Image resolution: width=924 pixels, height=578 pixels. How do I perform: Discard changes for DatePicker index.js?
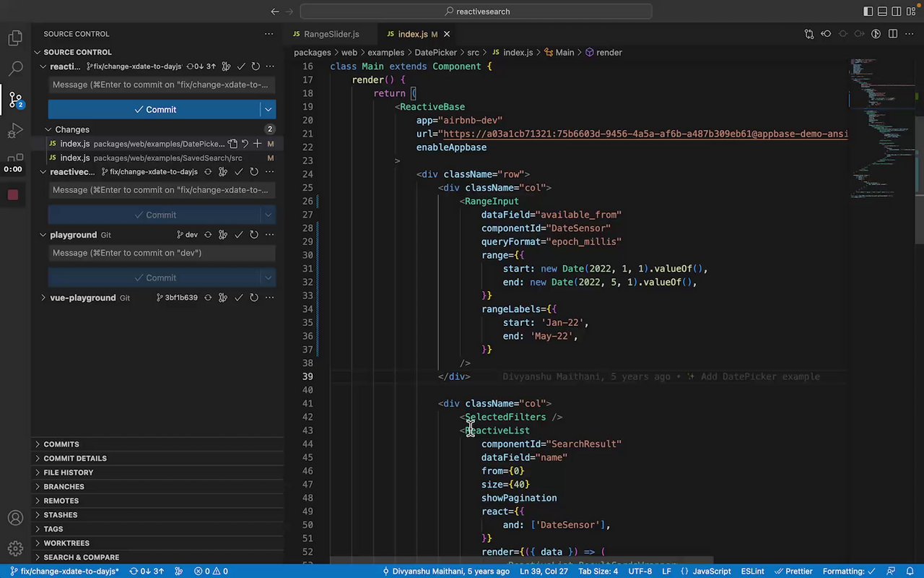pos(245,144)
